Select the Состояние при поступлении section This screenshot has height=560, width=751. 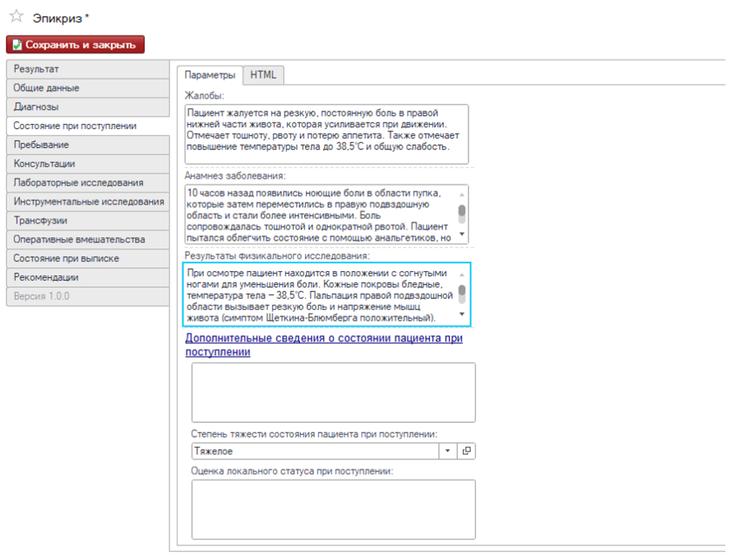[88, 126]
